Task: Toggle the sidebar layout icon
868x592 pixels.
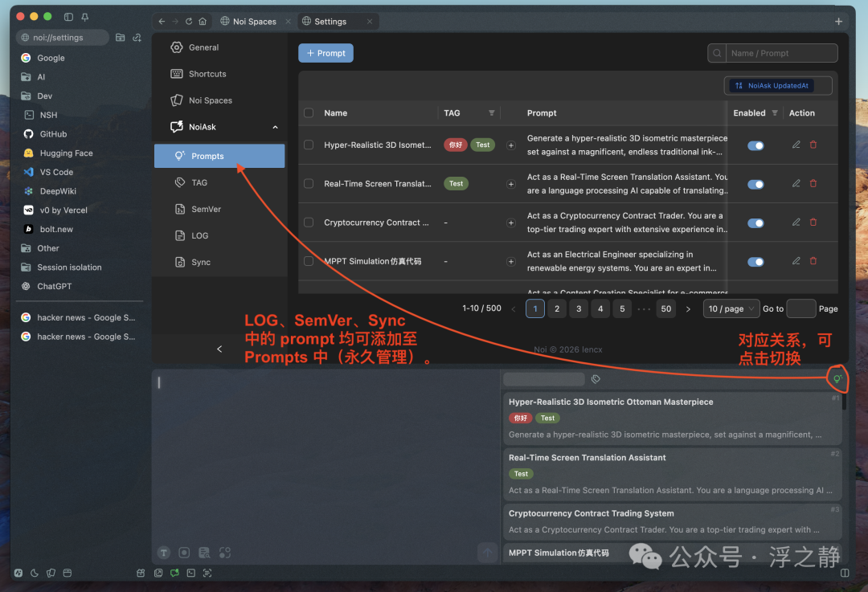Action: coord(68,17)
